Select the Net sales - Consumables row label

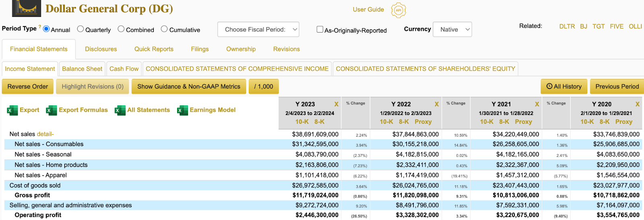point(49,144)
